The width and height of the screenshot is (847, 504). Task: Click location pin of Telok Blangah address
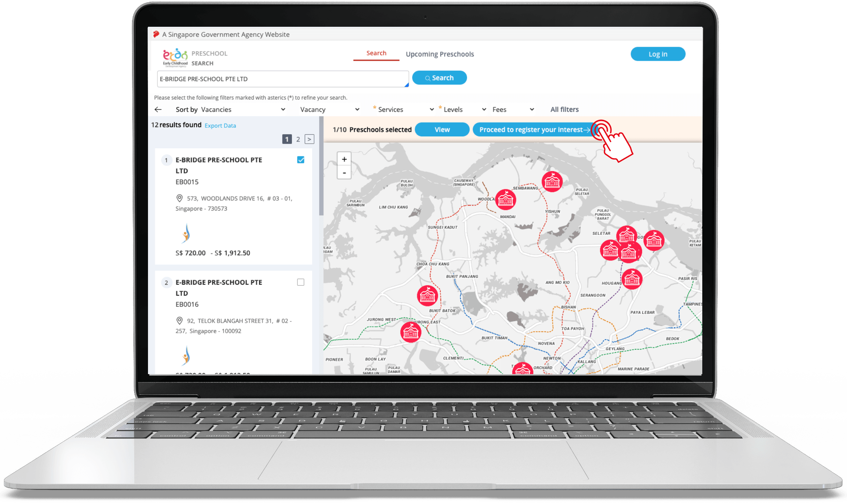[x=179, y=321]
